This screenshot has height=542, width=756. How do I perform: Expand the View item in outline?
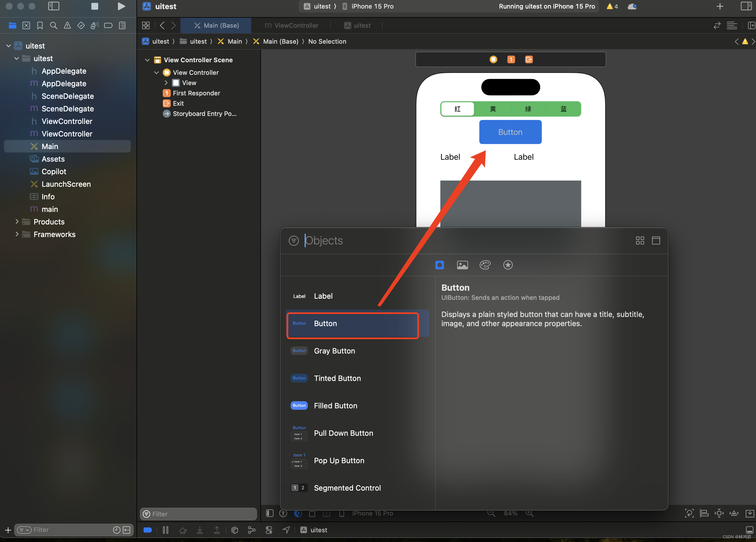[x=166, y=83]
